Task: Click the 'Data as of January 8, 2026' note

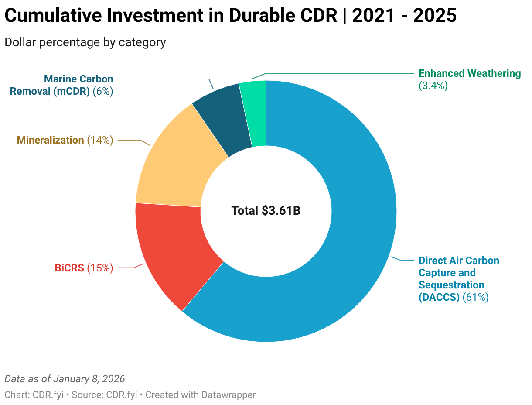Action: tap(65, 378)
